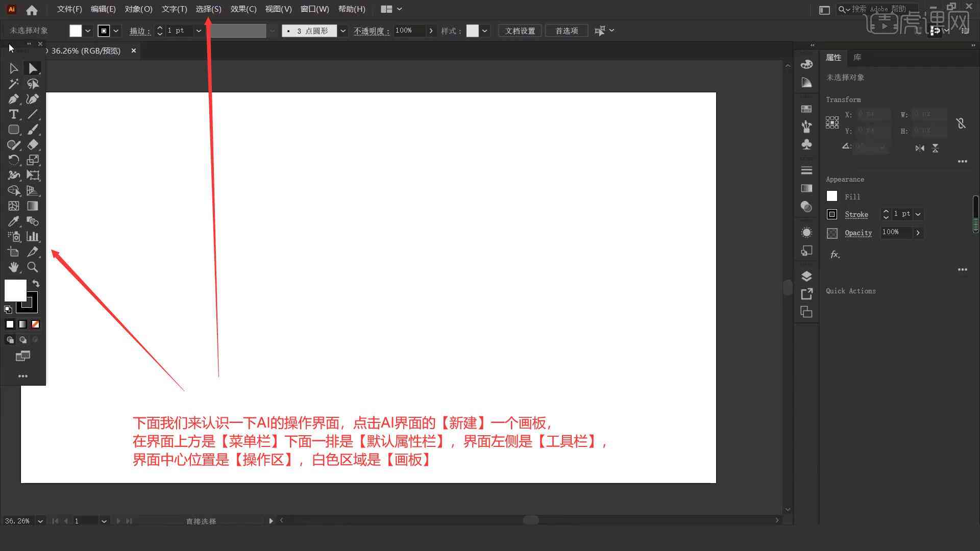Select the Reflect tool
980x551 pixels.
click(13, 160)
